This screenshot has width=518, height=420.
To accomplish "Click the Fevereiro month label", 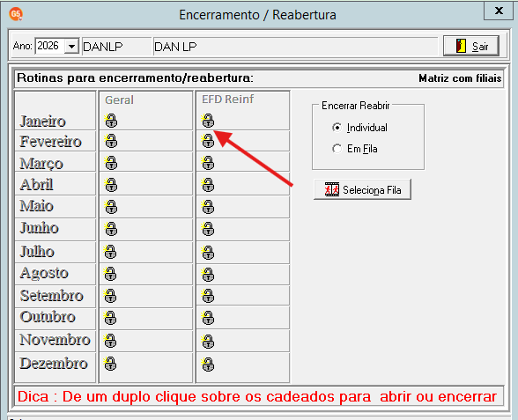I will point(50,141).
